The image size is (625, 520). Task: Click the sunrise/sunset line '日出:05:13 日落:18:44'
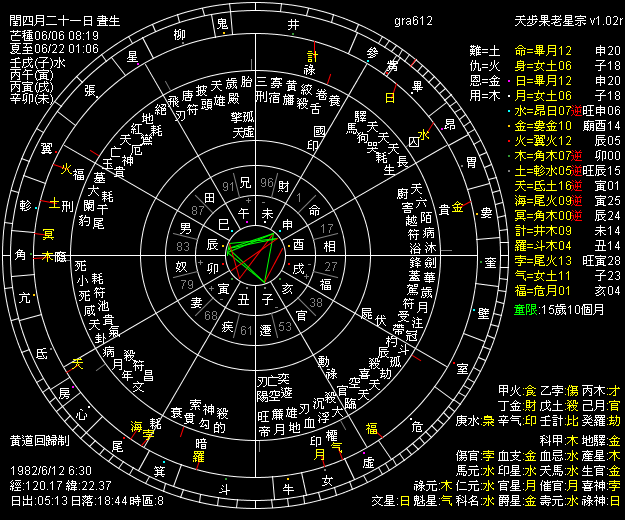click(69, 500)
